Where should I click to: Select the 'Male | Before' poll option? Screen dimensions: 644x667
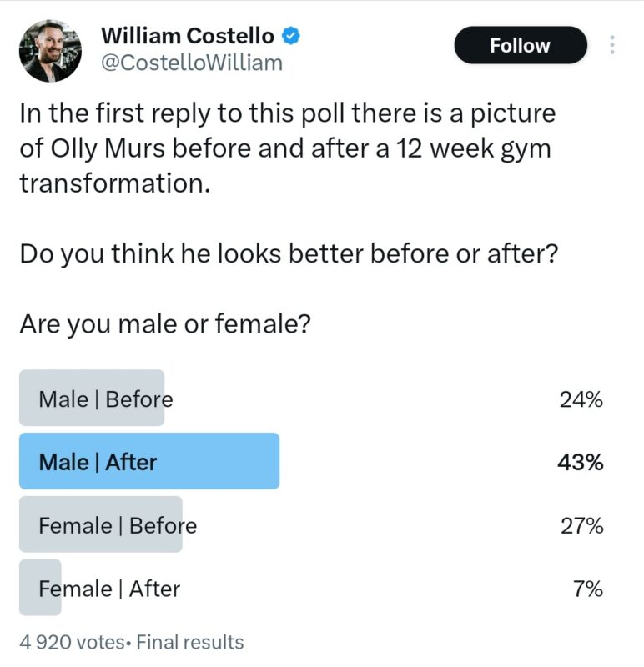coord(105,399)
